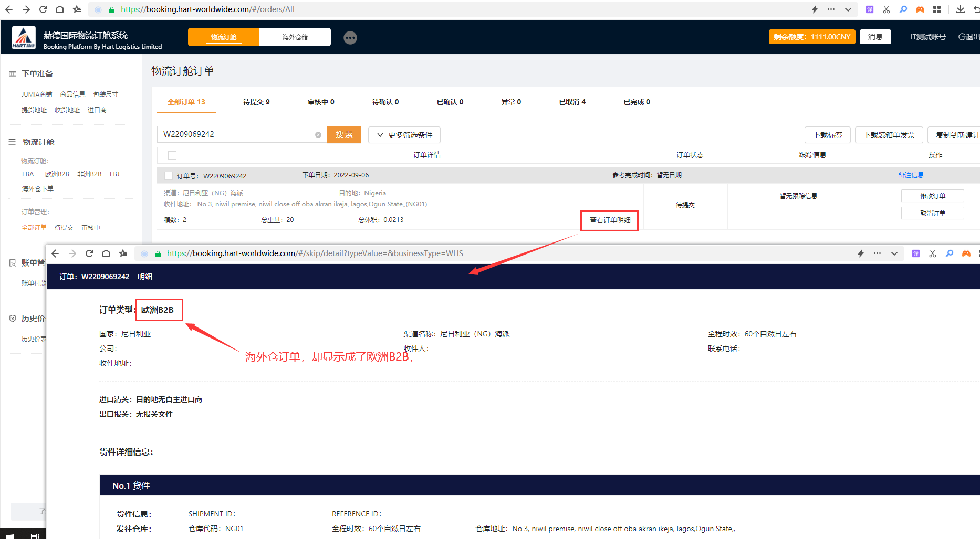Viewport: 980px width, 539px height.
Task: Click the order number search input
Action: [x=236, y=134]
